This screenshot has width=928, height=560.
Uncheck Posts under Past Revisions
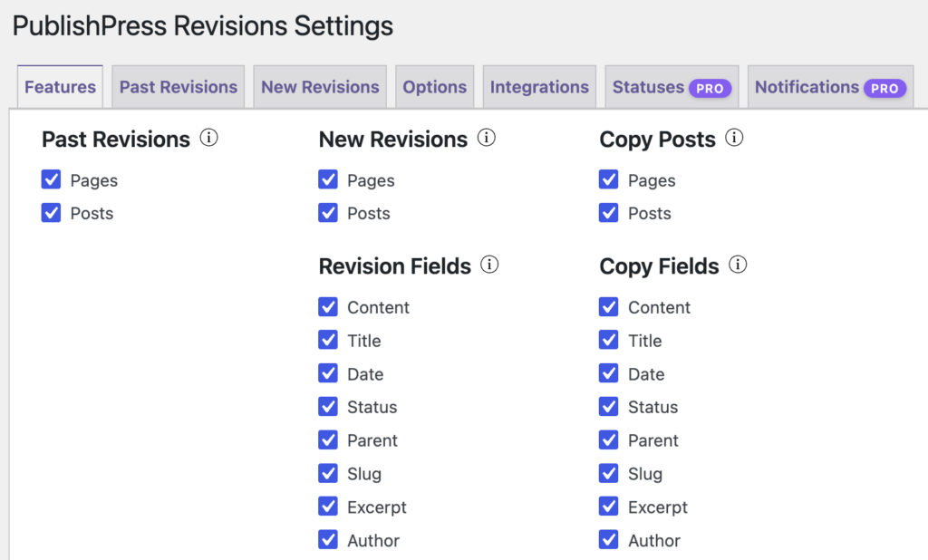point(51,213)
